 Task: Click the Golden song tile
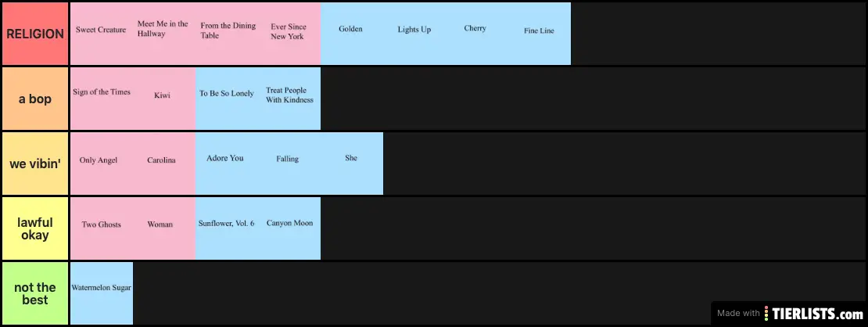tap(351, 34)
